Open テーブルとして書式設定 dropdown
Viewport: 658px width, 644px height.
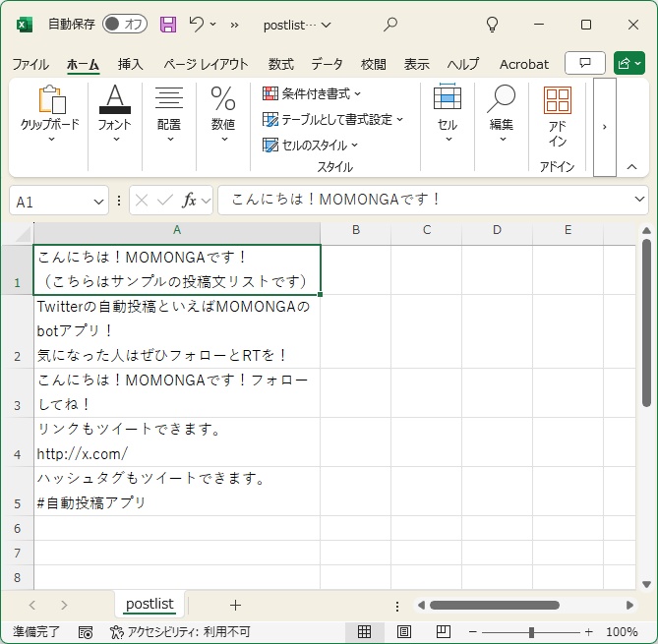tap(332, 120)
